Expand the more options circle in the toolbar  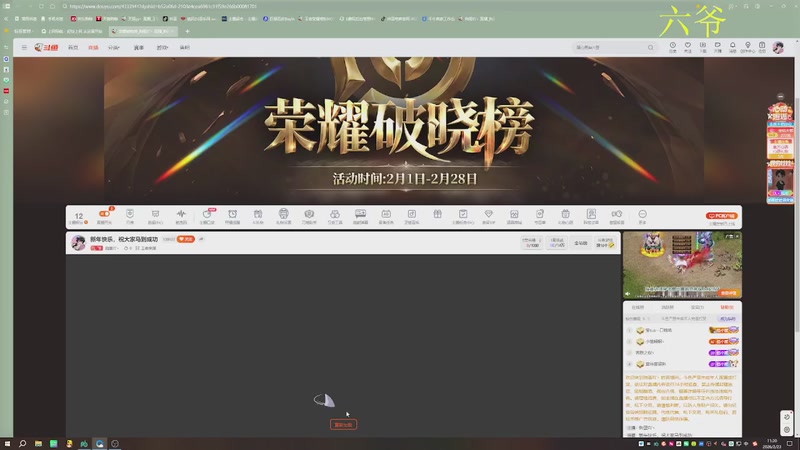tap(642, 216)
